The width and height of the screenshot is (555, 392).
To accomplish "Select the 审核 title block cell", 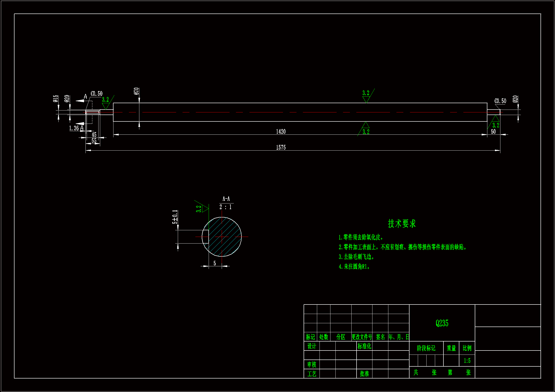I will click(x=311, y=364).
